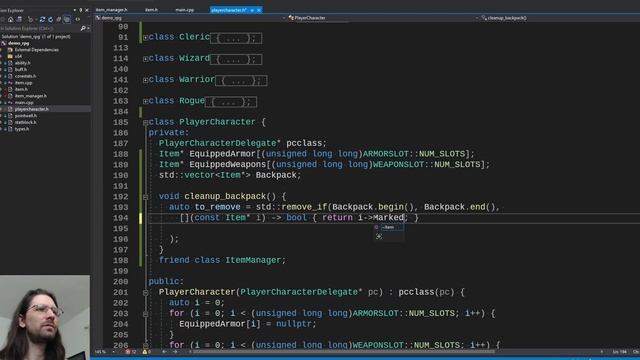Collapse the class PlayerCharacter region
Screen dimensions: 640x360
coord(145,122)
